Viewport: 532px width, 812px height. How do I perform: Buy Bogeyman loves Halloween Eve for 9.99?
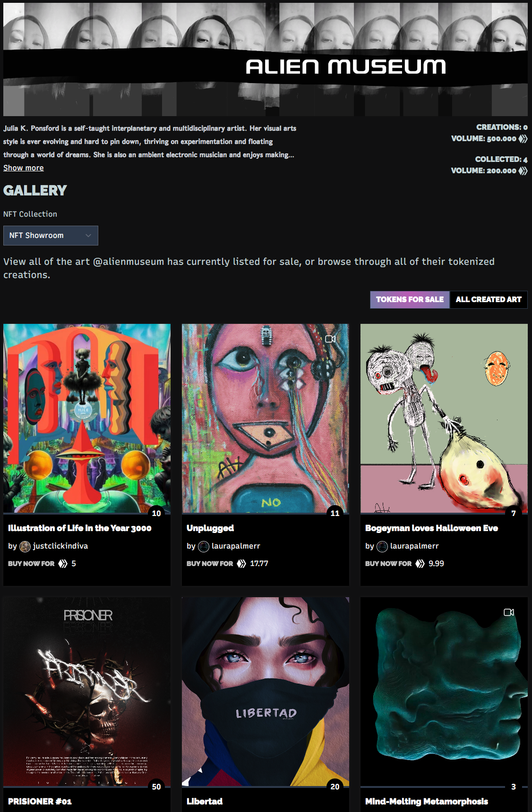(404, 564)
